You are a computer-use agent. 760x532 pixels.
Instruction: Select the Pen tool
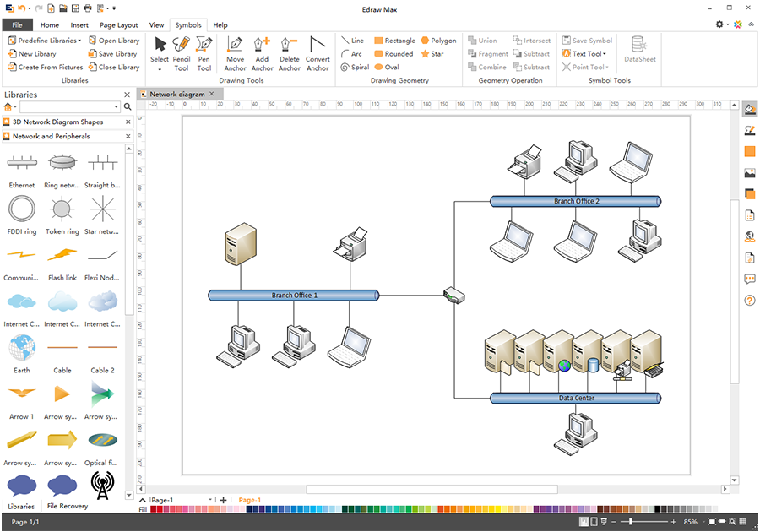[203, 51]
